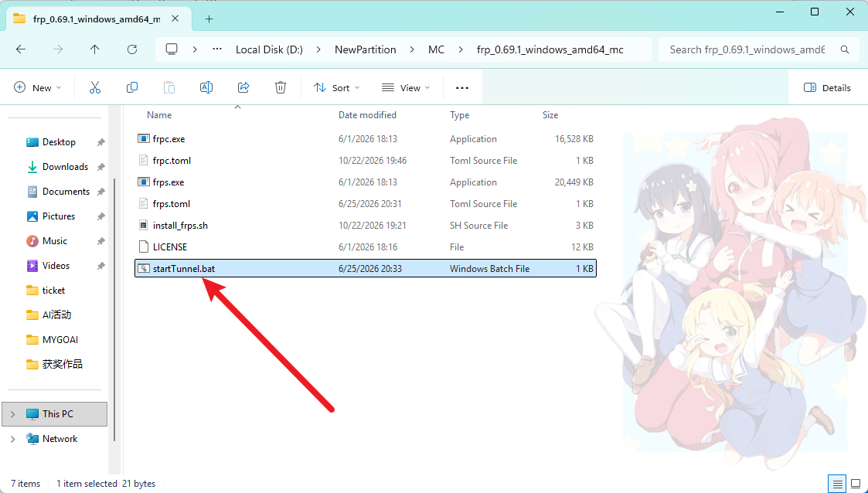
Task: Open the New dropdown menu
Action: tap(38, 87)
